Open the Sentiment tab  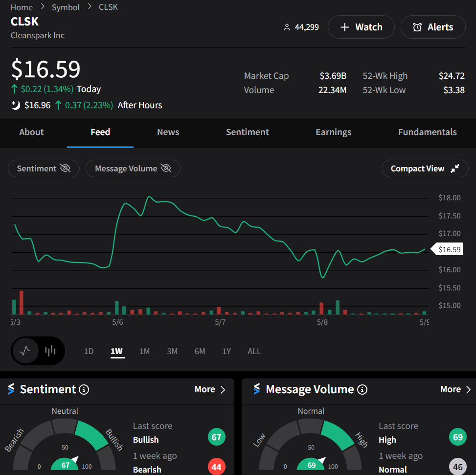tap(248, 132)
